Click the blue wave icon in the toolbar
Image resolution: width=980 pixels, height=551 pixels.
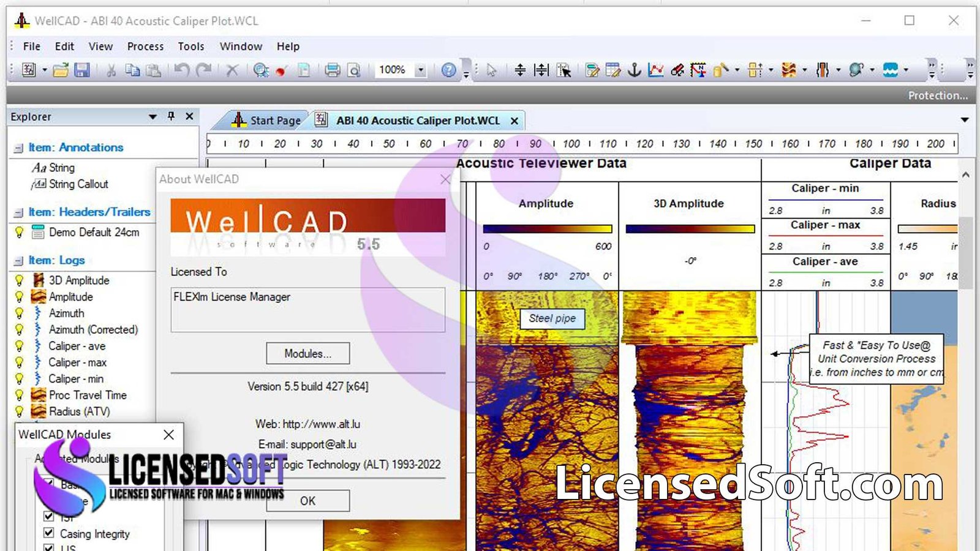(891, 70)
